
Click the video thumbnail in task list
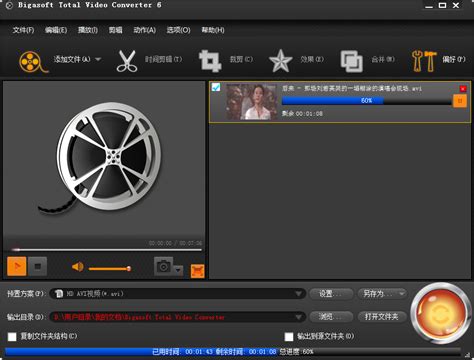(x=252, y=102)
